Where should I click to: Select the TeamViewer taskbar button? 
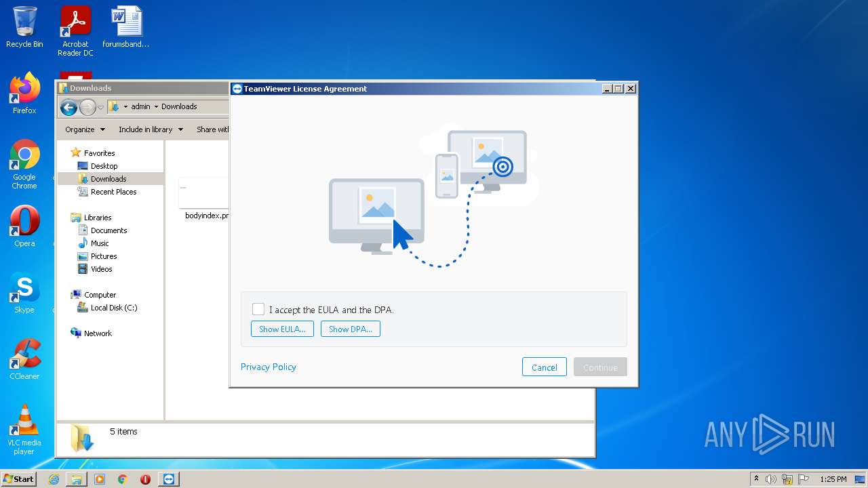[x=169, y=479]
